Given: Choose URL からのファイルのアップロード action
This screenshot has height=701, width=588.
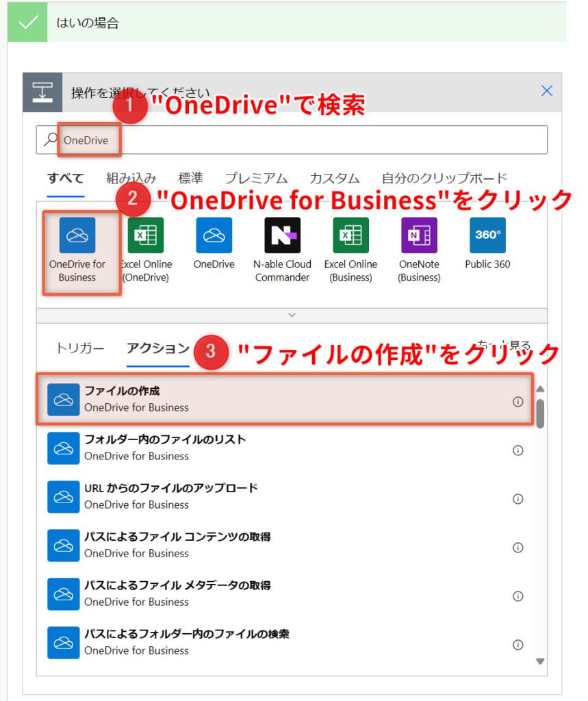Looking at the screenshot, I should (285, 497).
